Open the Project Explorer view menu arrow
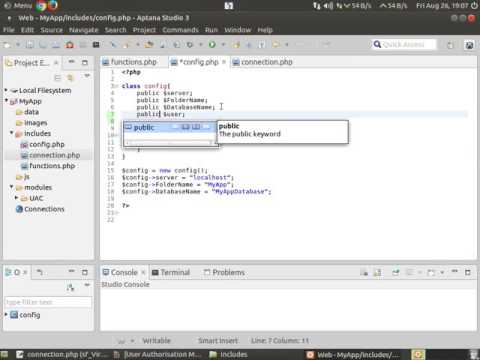This screenshot has height=360, width=480. click(87, 76)
